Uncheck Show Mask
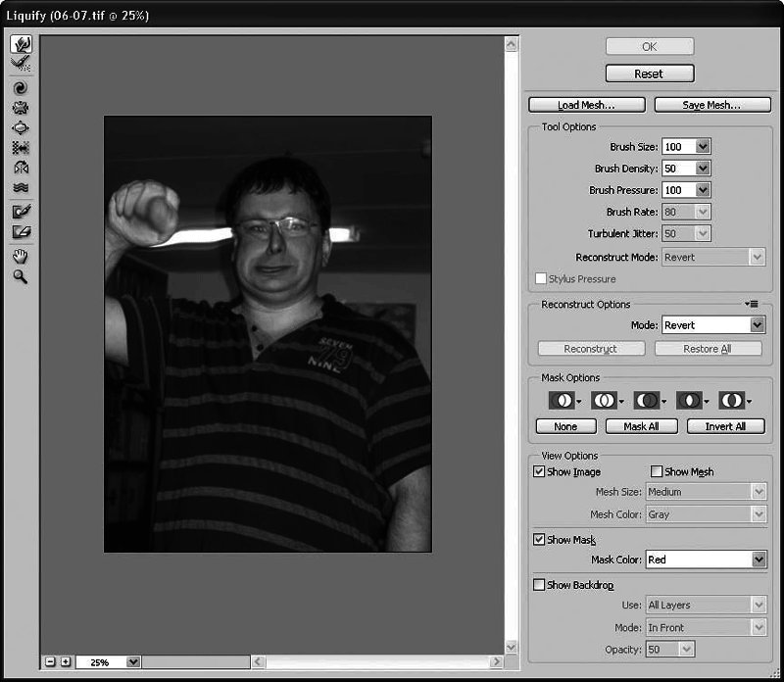Image resolution: width=784 pixels, height=682 pixels. 538,540
